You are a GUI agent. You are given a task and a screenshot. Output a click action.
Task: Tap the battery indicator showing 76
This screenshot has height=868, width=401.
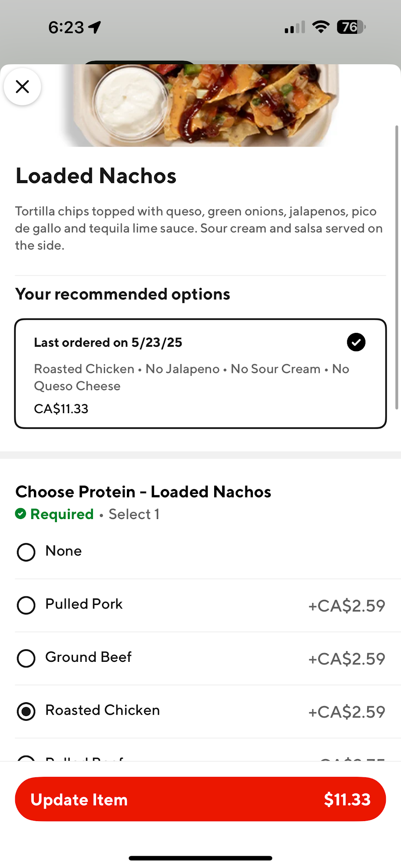point(351,27)
